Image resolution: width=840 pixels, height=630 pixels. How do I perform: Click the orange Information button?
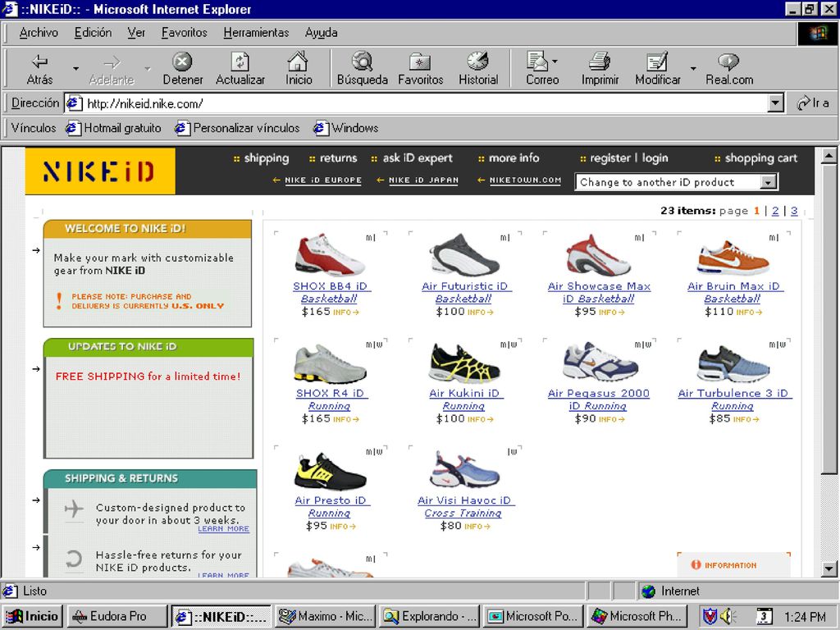coord(724,565)
